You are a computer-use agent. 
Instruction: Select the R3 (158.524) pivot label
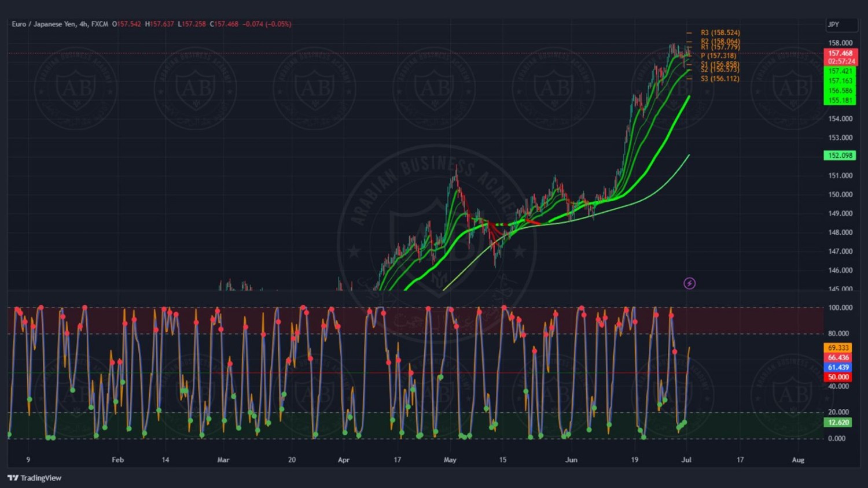[720, 33]
